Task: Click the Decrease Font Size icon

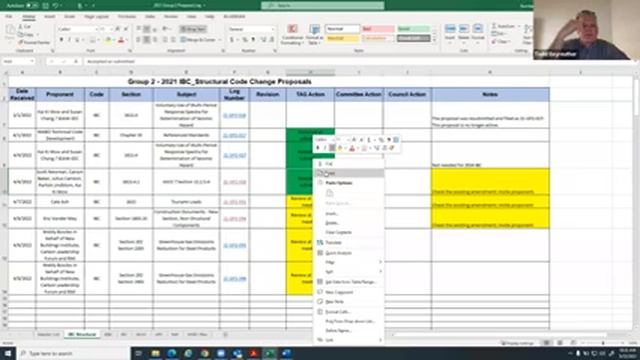Action: tap(126, 29)
